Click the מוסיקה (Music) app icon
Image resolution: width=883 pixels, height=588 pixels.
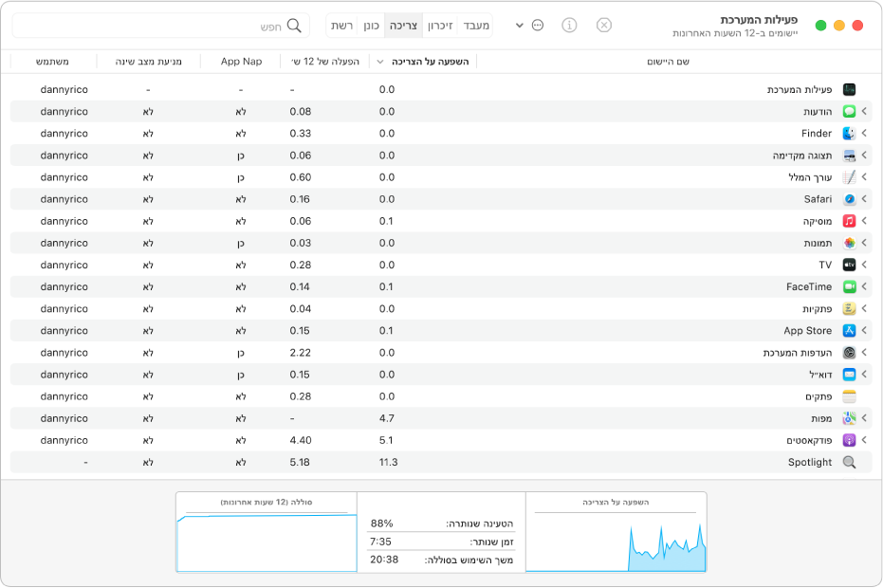pyautogui.click(x=849, y=221)
